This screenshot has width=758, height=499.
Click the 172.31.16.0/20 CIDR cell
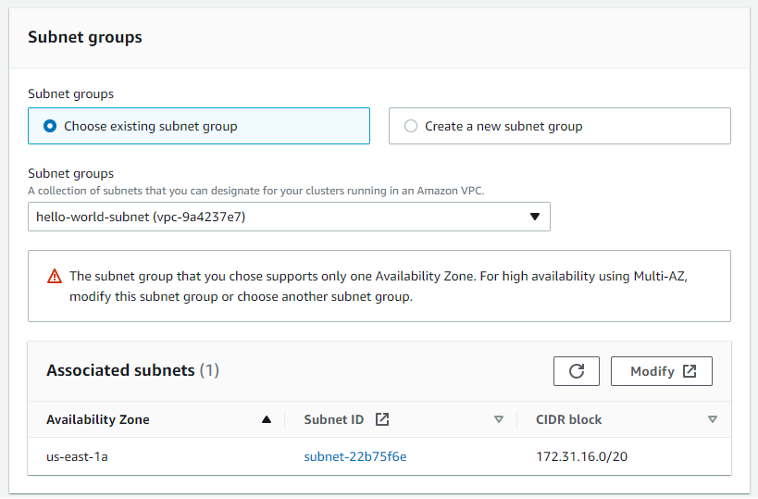[582, 457]
